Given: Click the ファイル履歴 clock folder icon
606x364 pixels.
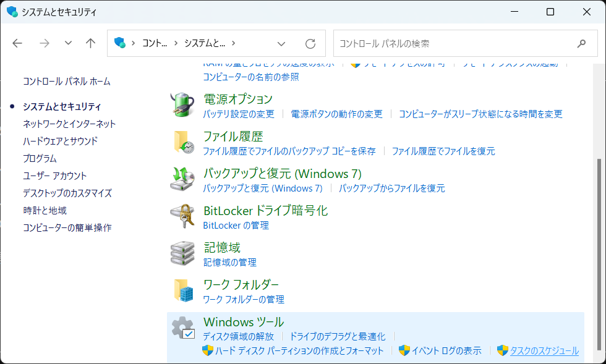Looking at the screenshot, I should [x=182, y=143].
